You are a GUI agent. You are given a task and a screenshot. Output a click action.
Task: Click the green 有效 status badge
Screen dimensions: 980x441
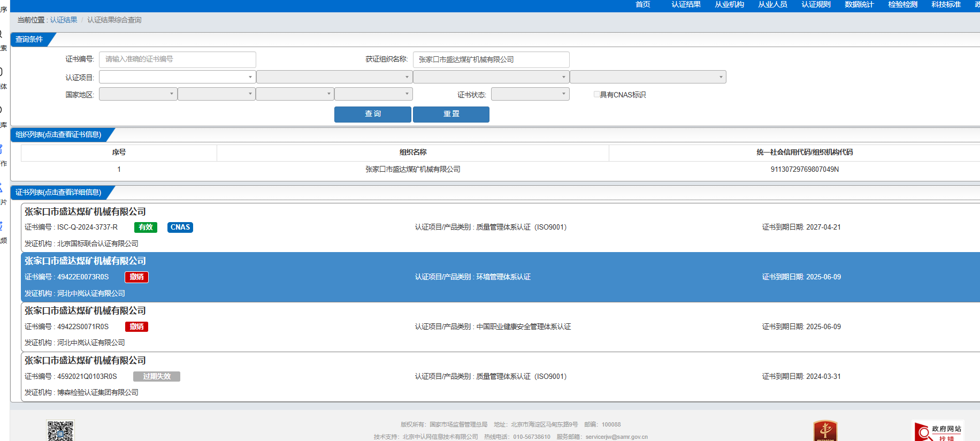point(146,227)
